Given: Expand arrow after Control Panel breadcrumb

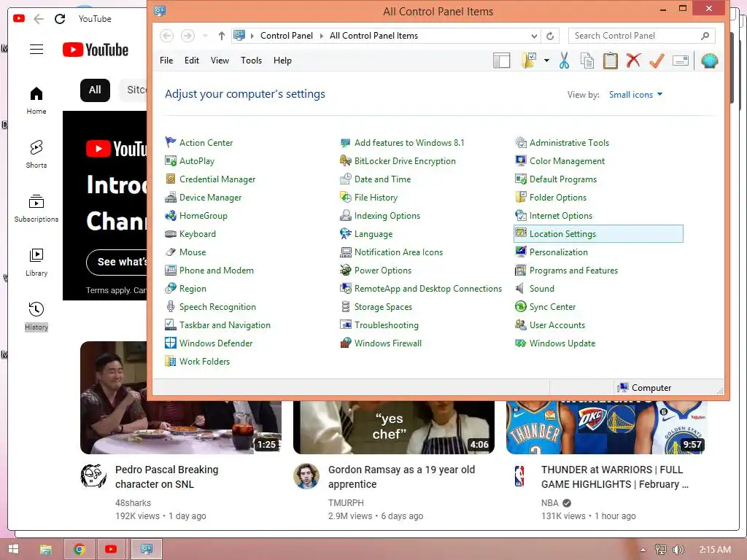Looking at the screenshot, I should (322, 36).
